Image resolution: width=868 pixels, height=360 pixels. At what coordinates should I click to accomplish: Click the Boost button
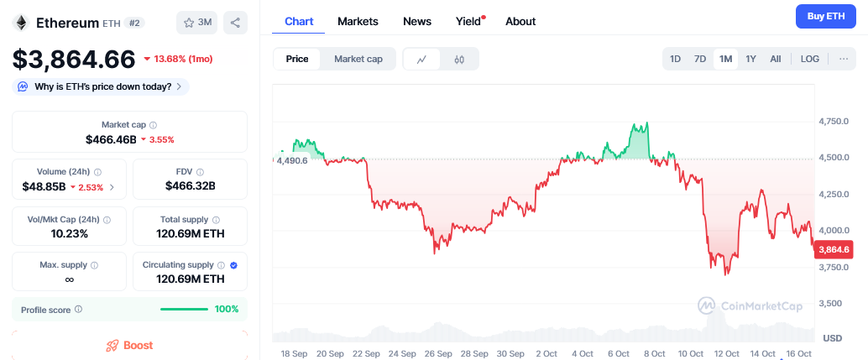(129, 345)
